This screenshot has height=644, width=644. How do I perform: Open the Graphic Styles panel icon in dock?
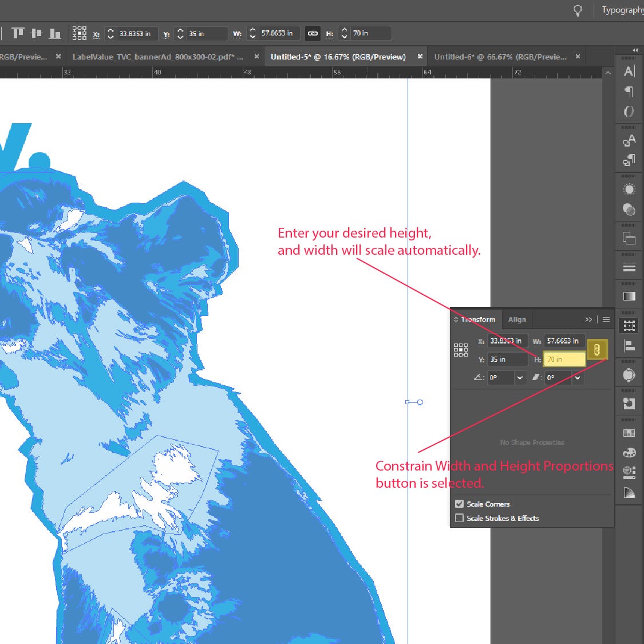point(629,404)
